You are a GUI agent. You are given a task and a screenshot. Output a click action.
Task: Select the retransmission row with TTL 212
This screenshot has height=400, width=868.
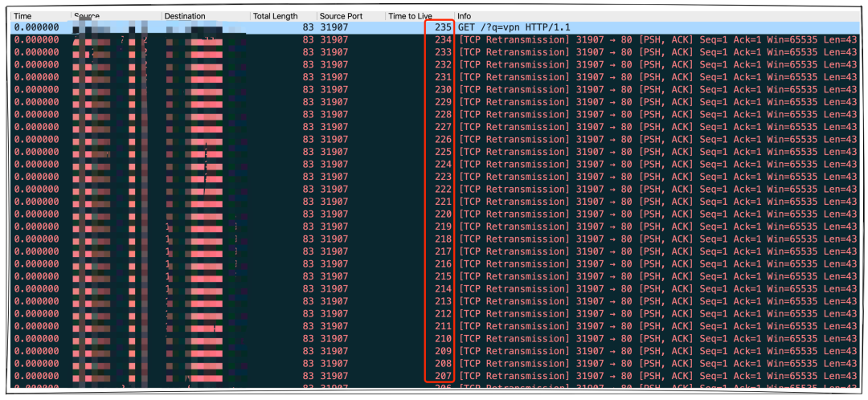point(643,313)
